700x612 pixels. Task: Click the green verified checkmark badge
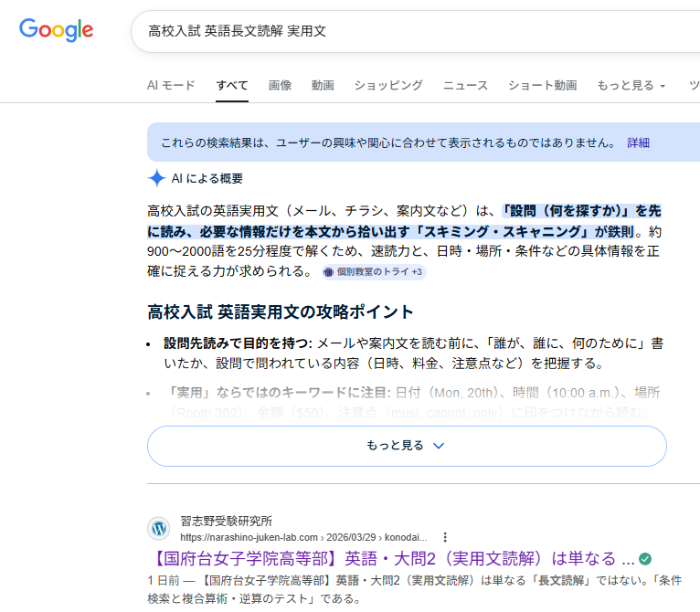(645, 558)
